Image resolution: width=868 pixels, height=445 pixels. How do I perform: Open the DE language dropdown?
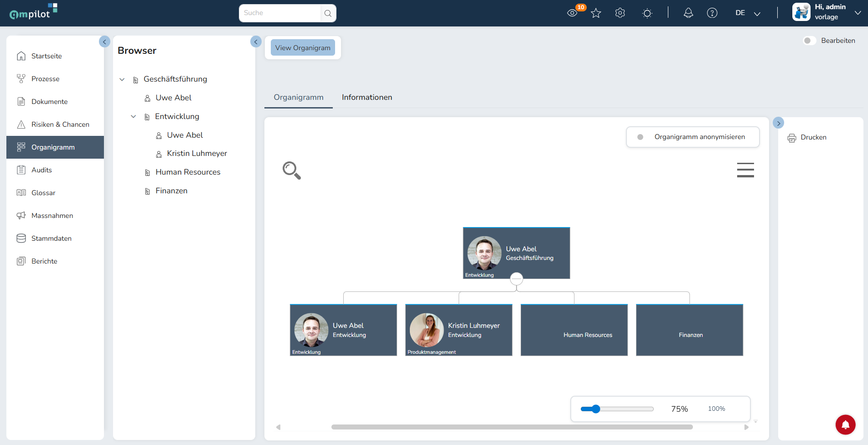tap(748, 13)
